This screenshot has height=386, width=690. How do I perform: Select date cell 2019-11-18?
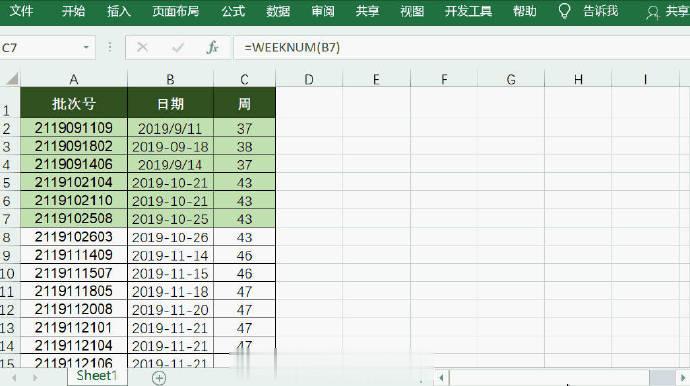tap(170, 291)
